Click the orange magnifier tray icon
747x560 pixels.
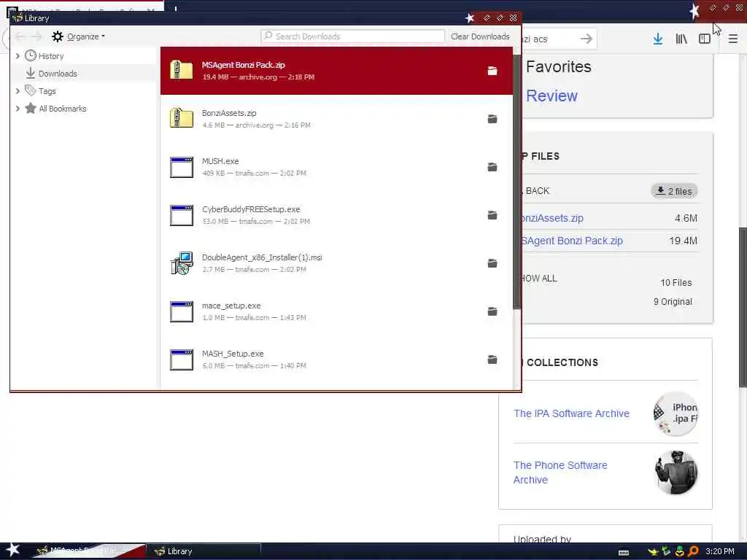(694, 551)
